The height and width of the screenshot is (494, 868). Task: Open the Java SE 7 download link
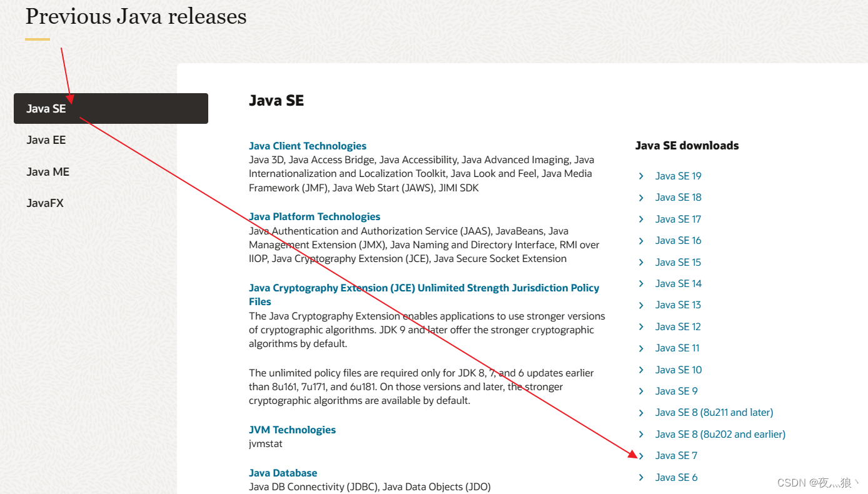point(676,455)
